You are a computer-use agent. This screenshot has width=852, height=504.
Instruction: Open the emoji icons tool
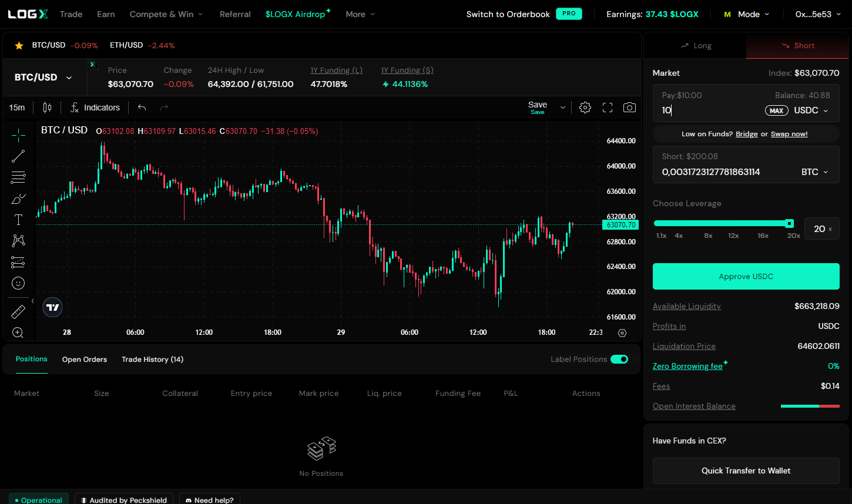18,283
